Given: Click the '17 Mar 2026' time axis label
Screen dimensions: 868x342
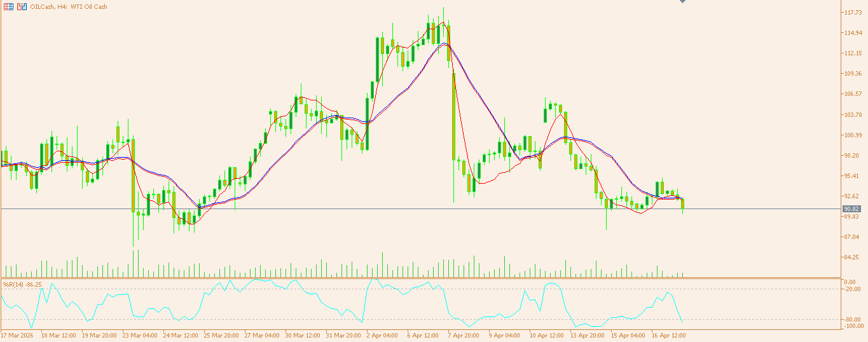Looking at the screenshot, I should pos(17,335).
